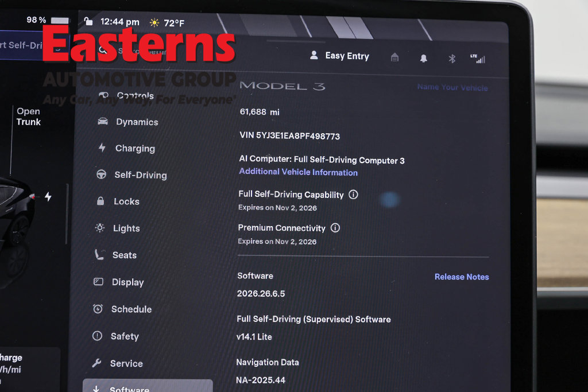The height and width of the screenshot is (392, 588).
Task: Open the Display settings menu
Action: tap(118, 282)
